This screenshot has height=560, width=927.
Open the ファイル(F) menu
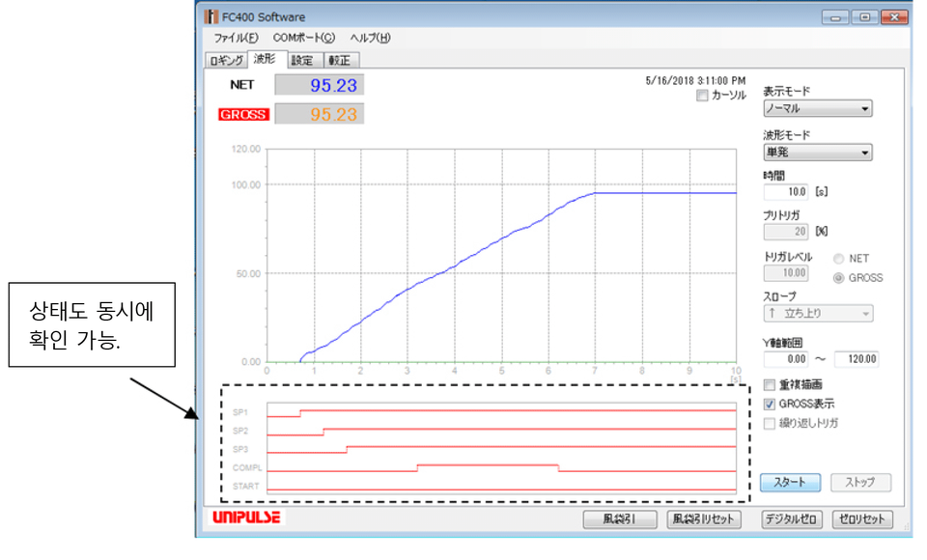[x=236, y=38]
